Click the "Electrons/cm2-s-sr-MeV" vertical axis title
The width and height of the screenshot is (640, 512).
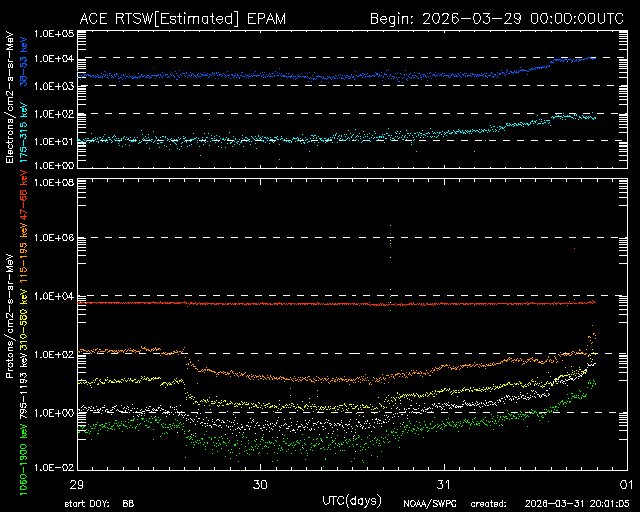point(9,98)
